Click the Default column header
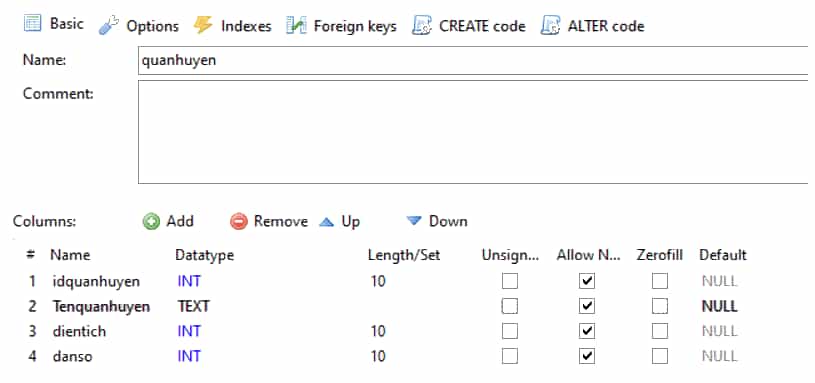Viewport: 815px width, 383px height. point(722,255)
